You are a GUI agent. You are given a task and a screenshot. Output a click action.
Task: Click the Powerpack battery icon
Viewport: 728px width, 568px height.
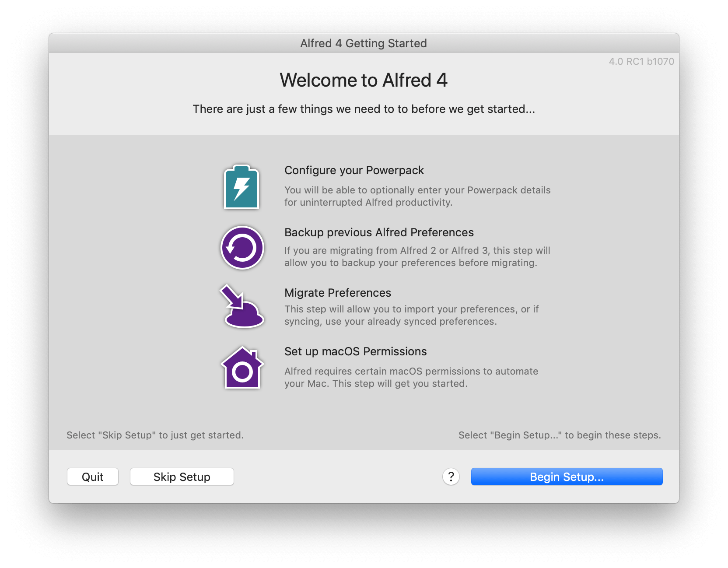[241, 187]
